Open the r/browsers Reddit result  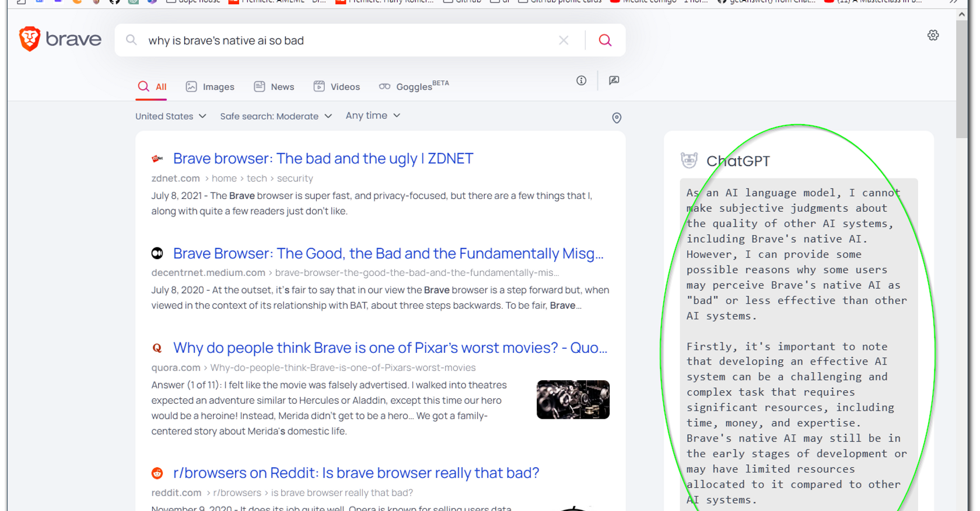coord(356,473)
